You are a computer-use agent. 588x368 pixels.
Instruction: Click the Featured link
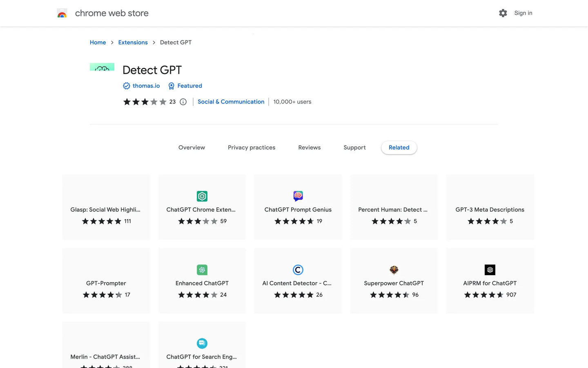click(189, 86)
